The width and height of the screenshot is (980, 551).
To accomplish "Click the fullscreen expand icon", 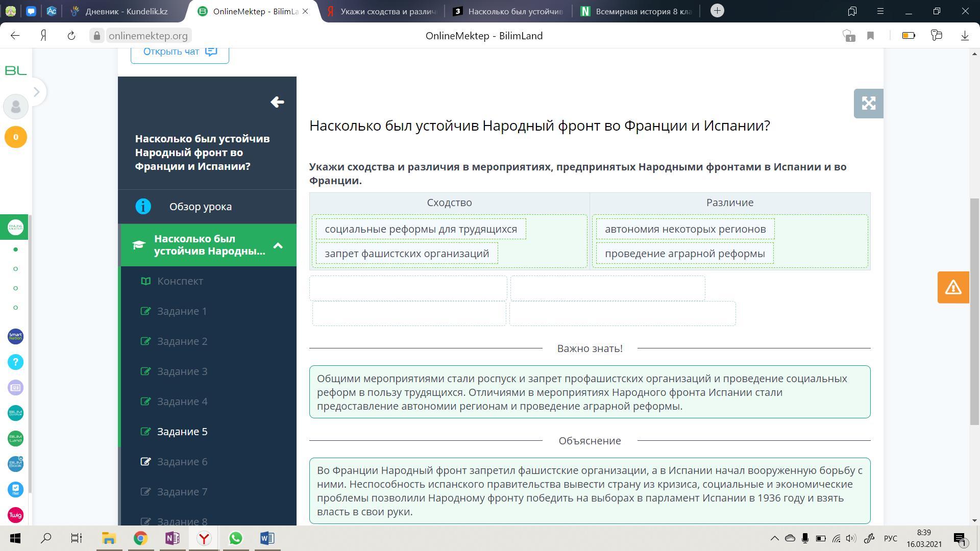I will 868,104.
